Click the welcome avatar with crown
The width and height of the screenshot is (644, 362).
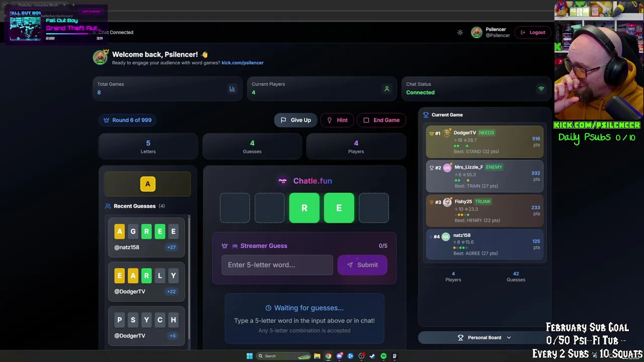tap(100, 57)
